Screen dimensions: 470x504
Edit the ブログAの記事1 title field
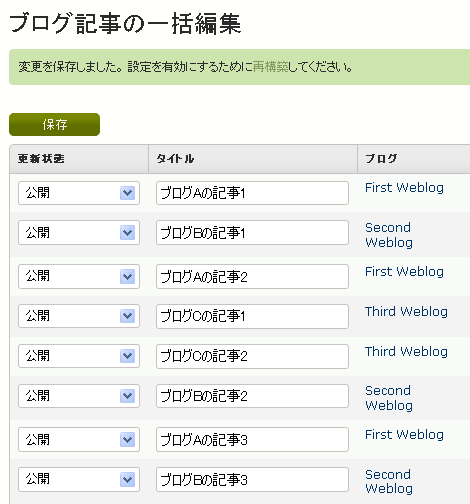(x=252, y=193)
